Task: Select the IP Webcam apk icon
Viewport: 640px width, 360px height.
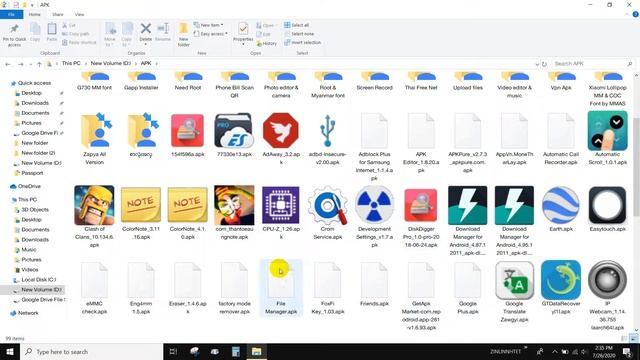Action: pyautogui.click(x=607, y=280)
